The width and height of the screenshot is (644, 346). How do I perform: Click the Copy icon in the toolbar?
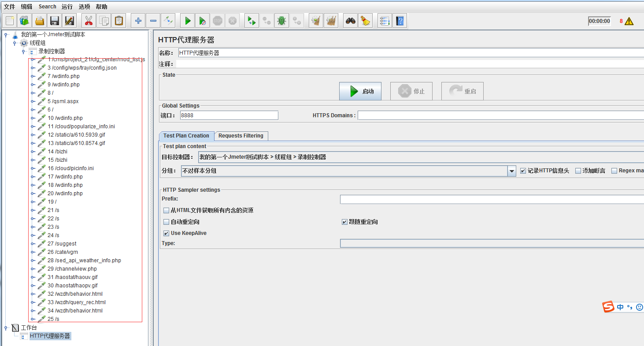pyautogui.click(x=104, y=20)
